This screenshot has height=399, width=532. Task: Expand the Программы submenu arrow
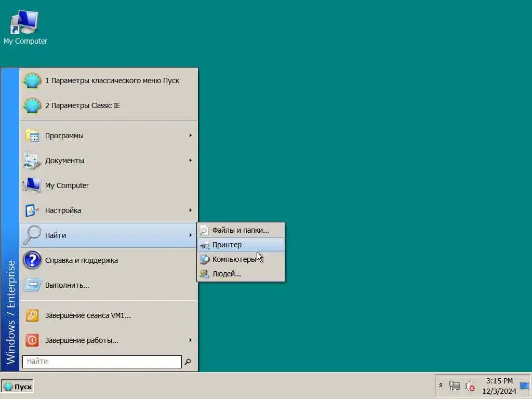tap(191, 136)
